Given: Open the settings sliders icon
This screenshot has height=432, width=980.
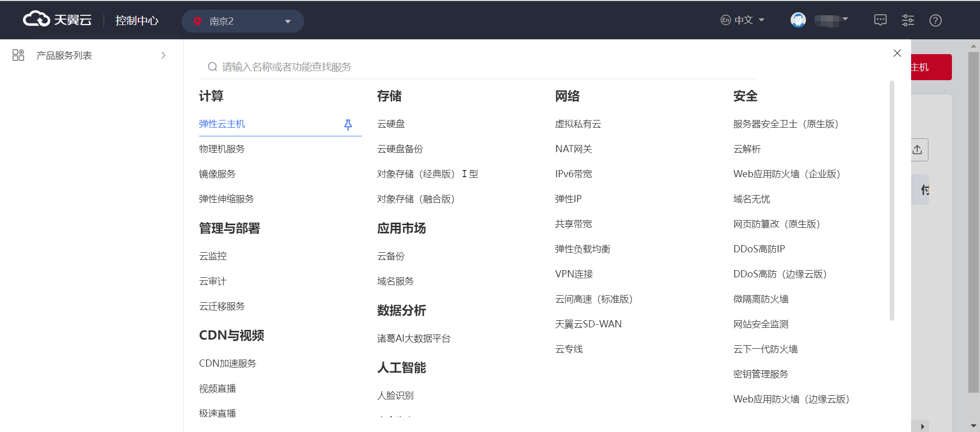Looking at the screenshot, I should [x=908, y=20].
